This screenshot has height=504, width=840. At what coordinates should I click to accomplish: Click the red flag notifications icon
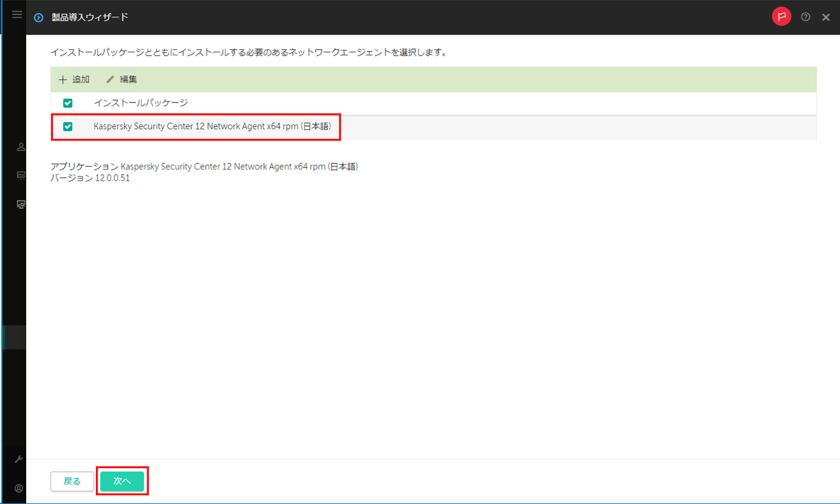(x=781, y=16)
